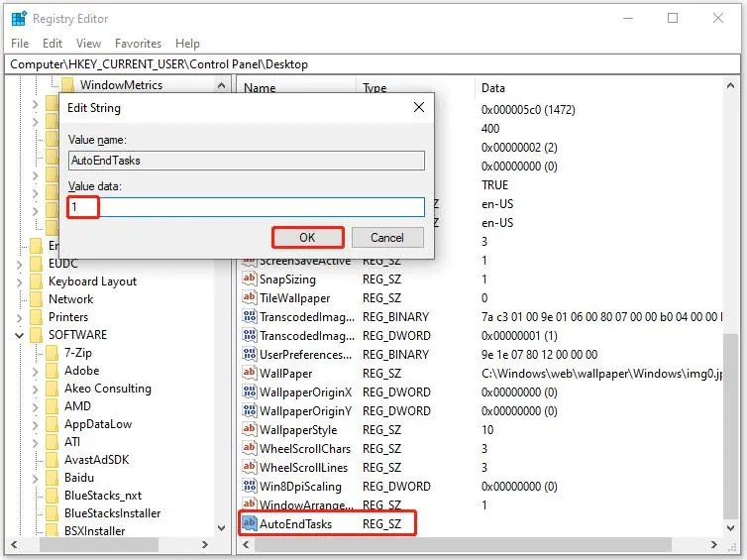Click the Value data input field

coord(247,207)
